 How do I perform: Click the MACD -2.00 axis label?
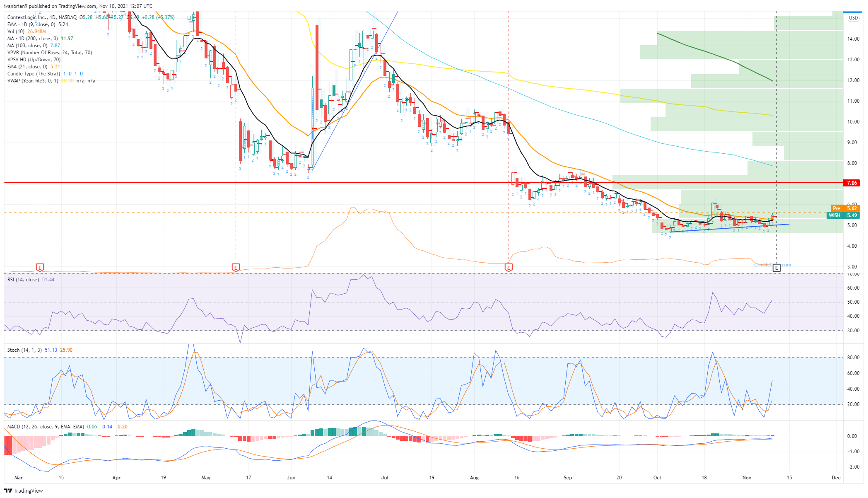tap(853, 467)
